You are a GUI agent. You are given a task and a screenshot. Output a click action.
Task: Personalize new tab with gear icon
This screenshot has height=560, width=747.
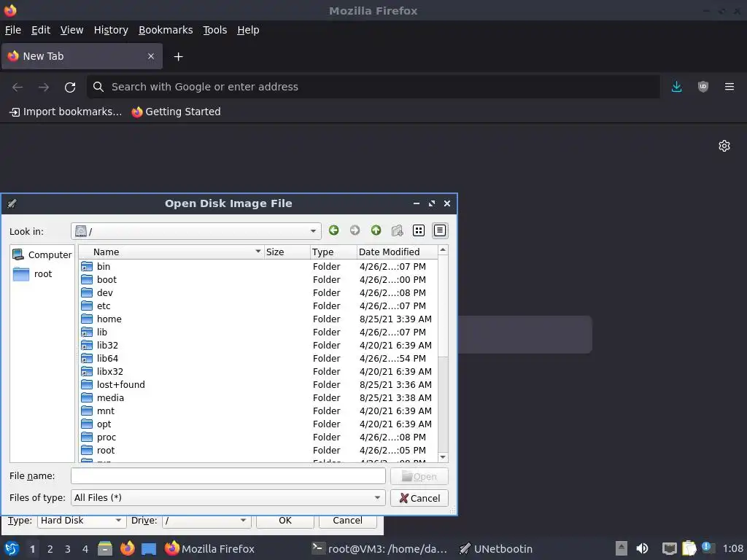click(724, 146)
